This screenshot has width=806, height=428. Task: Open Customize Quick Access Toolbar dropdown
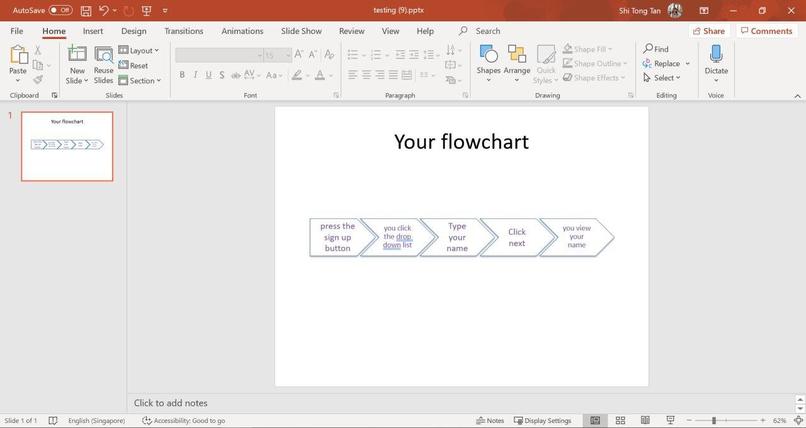[165, 11]
